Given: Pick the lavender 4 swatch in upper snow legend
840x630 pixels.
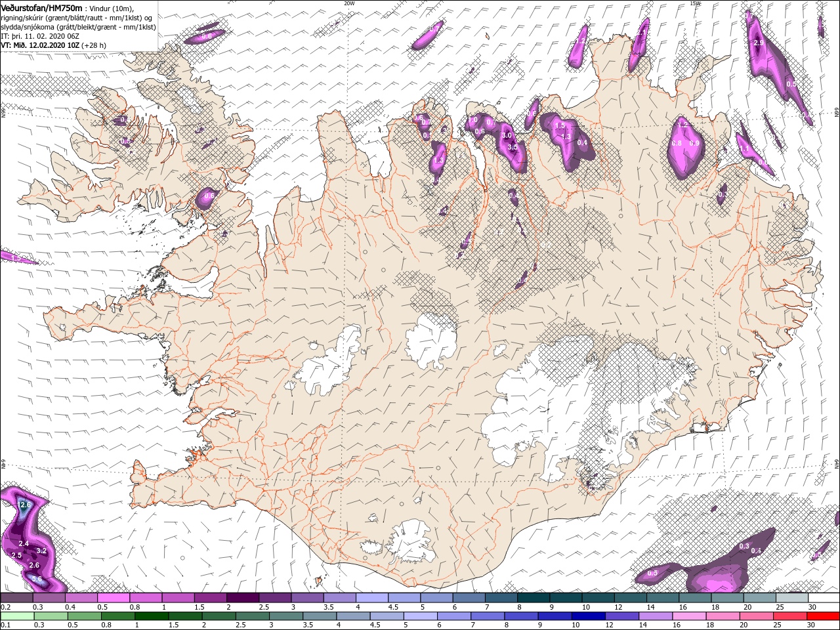Looking at the screenshot, I should 371,598.
